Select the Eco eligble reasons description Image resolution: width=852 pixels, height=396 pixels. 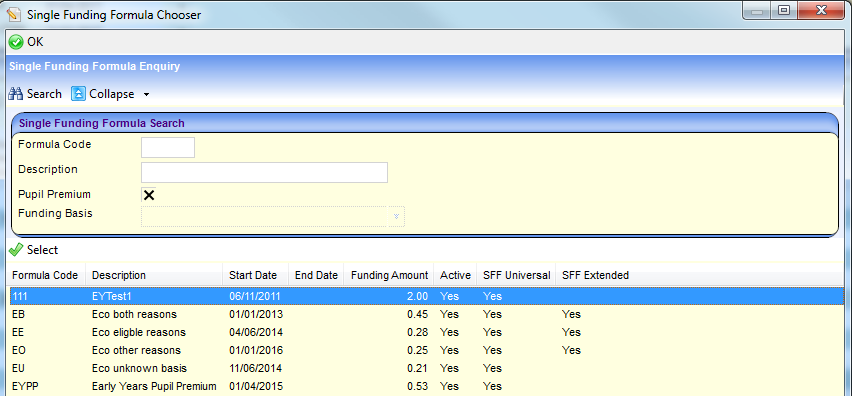click(139, 332)
